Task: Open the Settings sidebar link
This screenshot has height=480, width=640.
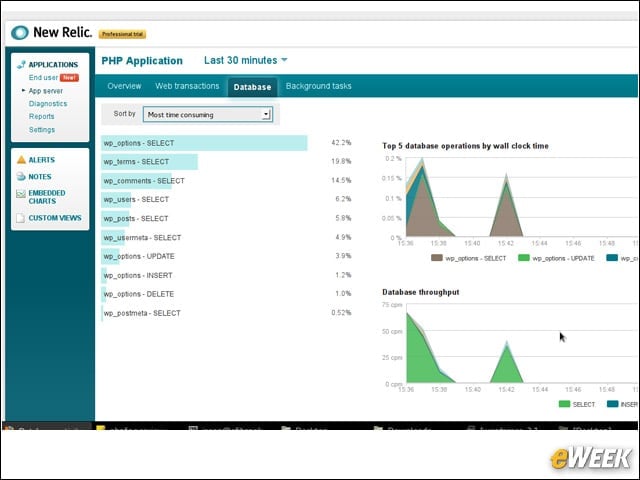Action: 42,130
